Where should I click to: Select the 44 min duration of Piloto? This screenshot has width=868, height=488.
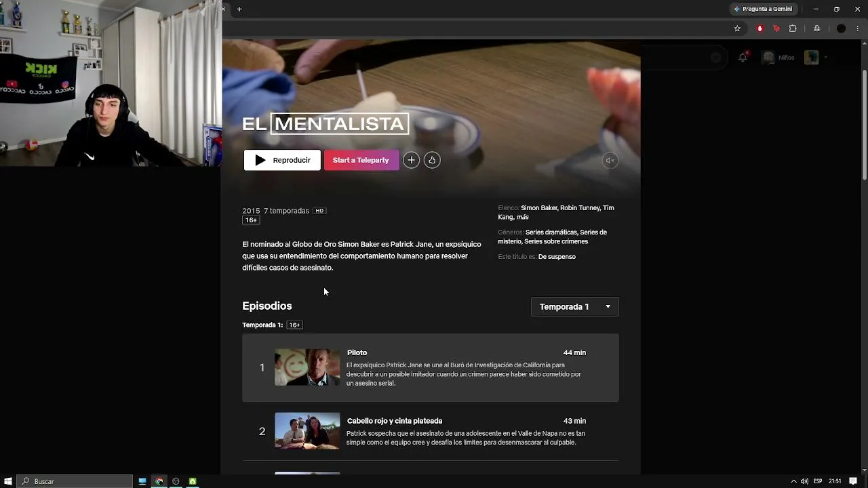[x=574, y=352]
